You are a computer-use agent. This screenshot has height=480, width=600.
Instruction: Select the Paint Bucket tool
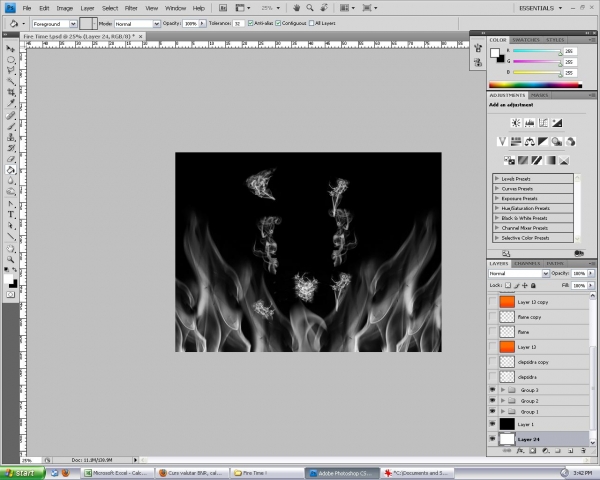[11, 170]
